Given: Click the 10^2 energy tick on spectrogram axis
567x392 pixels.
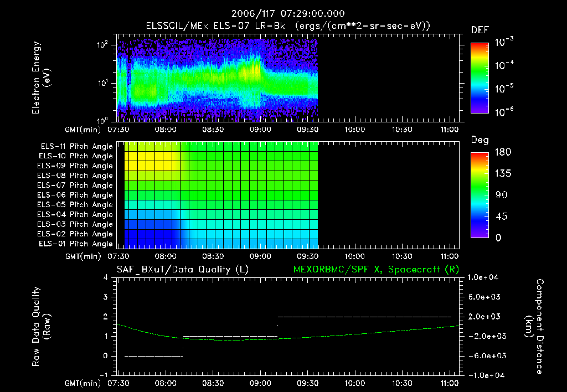Looking at the screenshot, I should tap(102, 45).
